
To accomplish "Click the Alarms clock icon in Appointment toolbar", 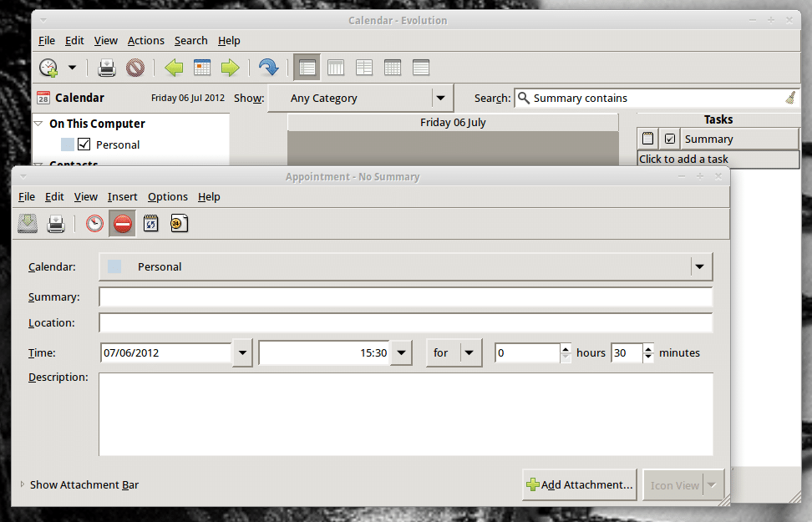I will click(94, 224).
